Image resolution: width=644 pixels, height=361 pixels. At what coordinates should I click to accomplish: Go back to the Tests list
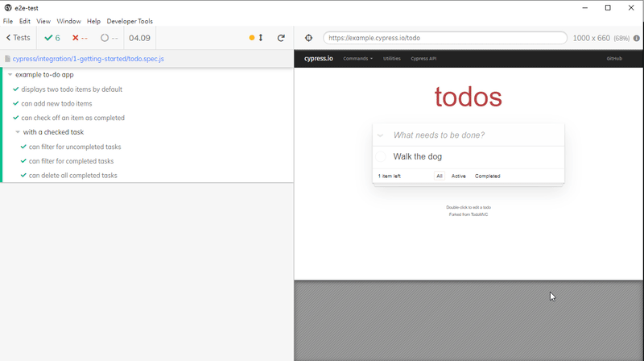18,38
